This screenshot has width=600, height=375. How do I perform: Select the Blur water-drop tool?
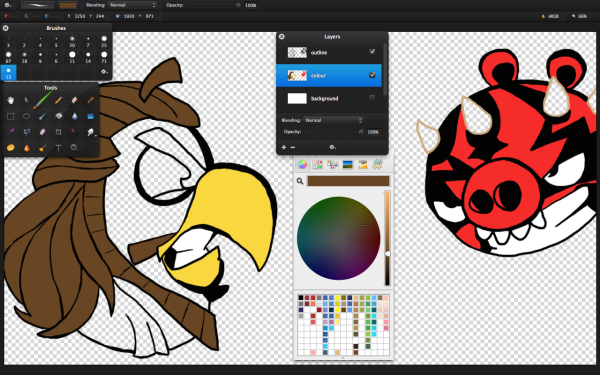75,116
